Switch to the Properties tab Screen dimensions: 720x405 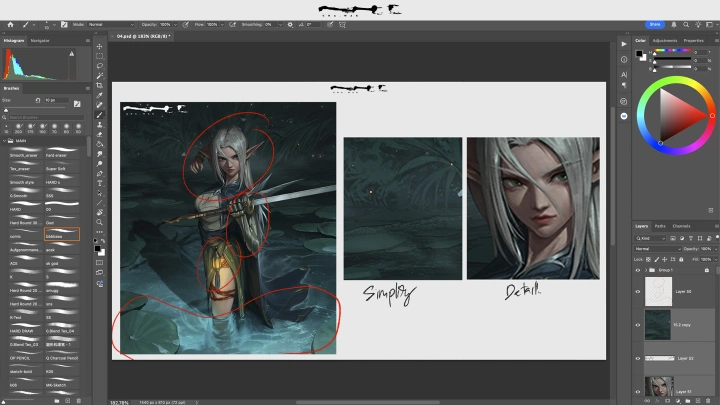click(x=693, y=41)
